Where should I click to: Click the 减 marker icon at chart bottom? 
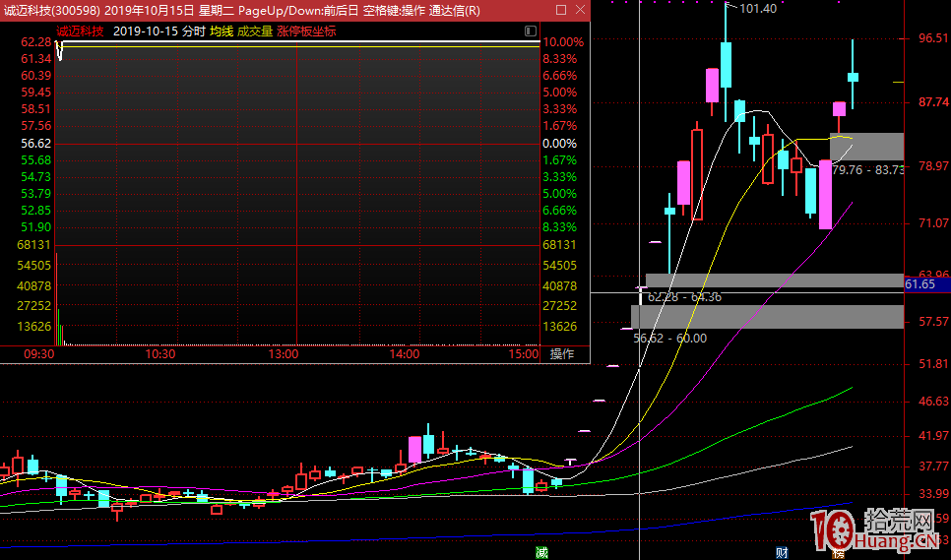tap(540, 552)
